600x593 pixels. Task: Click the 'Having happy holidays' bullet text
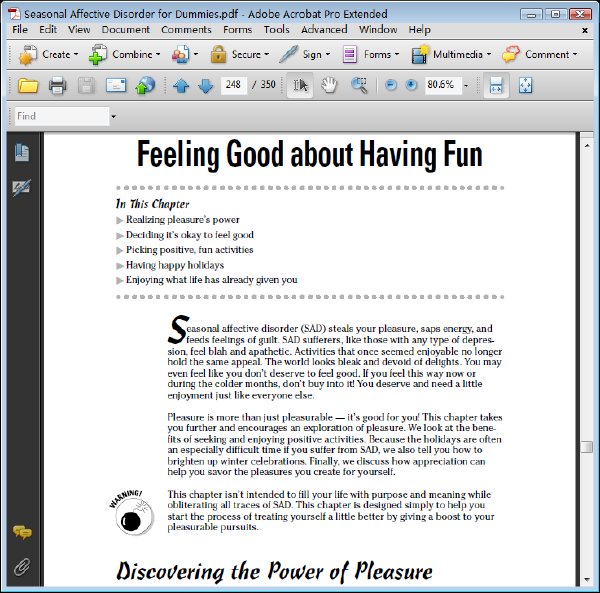(x=175, y=265)
